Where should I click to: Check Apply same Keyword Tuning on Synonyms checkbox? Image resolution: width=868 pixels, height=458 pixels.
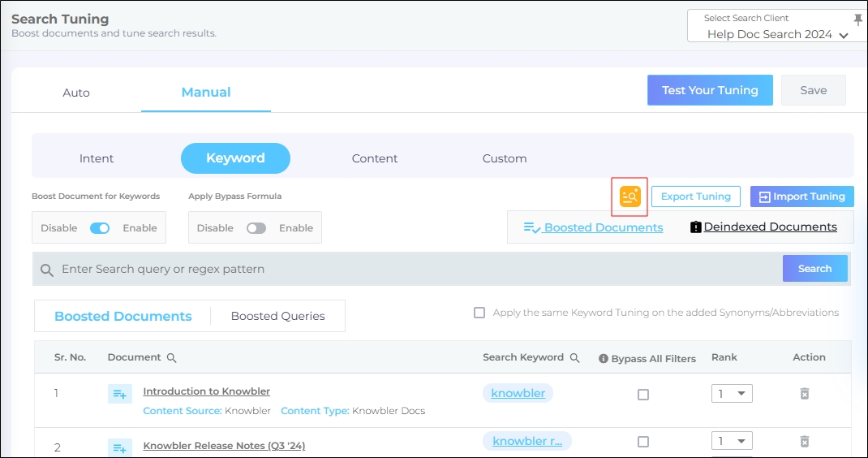(x=479, y=313)
